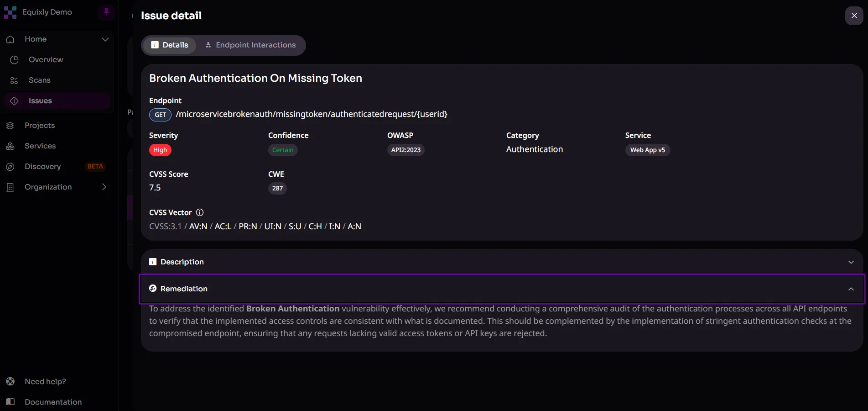The width and height of the screenshot is (868, 411).
Task: Click the Overview pie-chart icon
Action: [14, 60]
